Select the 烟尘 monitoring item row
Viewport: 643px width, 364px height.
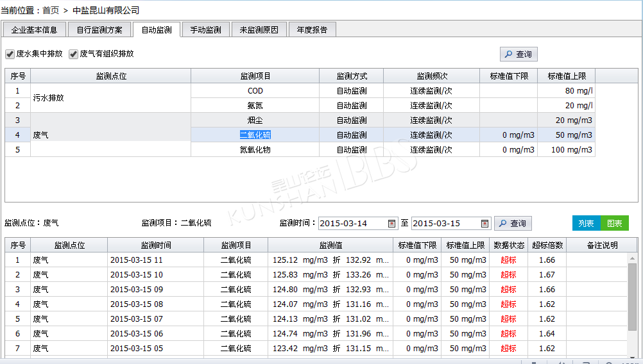[255, 120]
